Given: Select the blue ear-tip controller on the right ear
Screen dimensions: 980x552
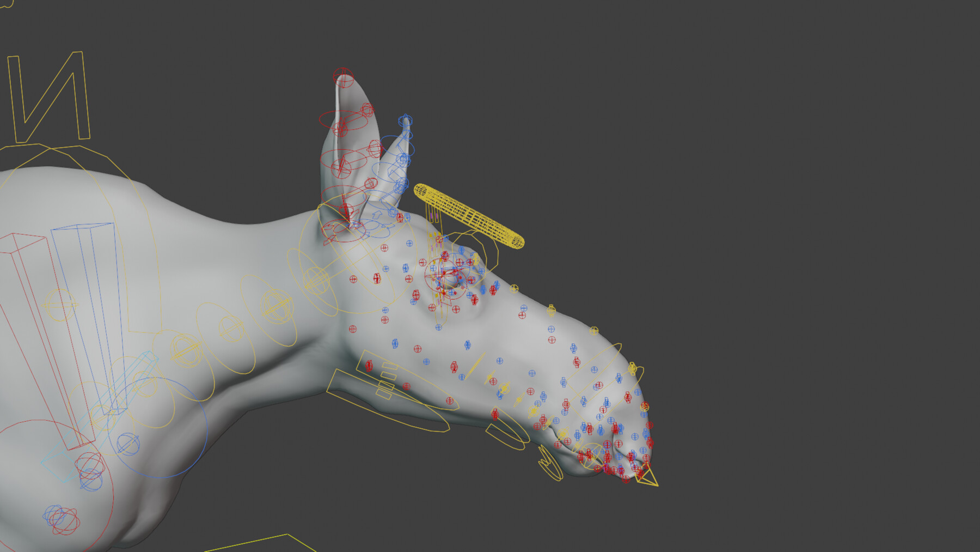Looking at the screenshot, I should coord(405,119).
